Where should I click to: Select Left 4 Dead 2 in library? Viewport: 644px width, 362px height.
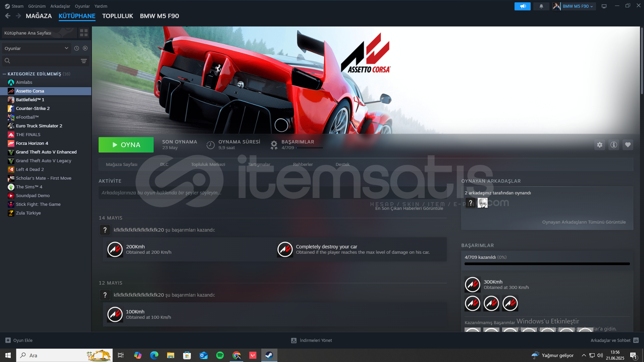(46, 169)
